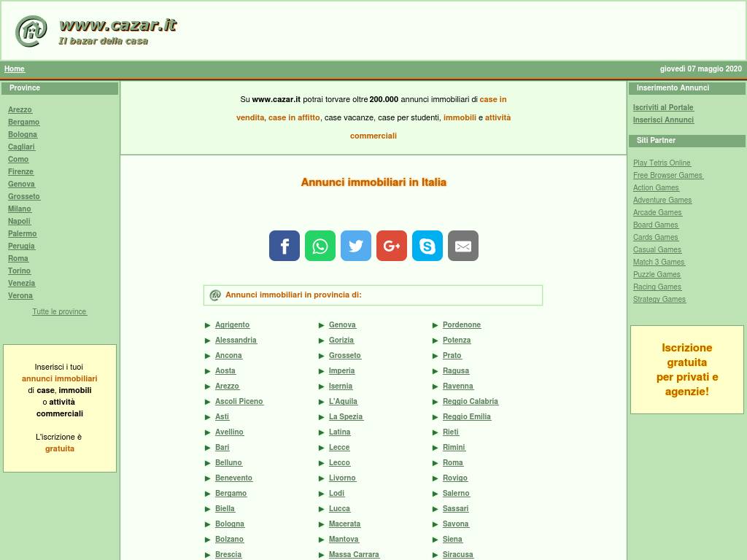Image resolution: width=747 pixels, height=560 pixels.
Task: Open the La Spezia listings link
Action: point(346,417)
